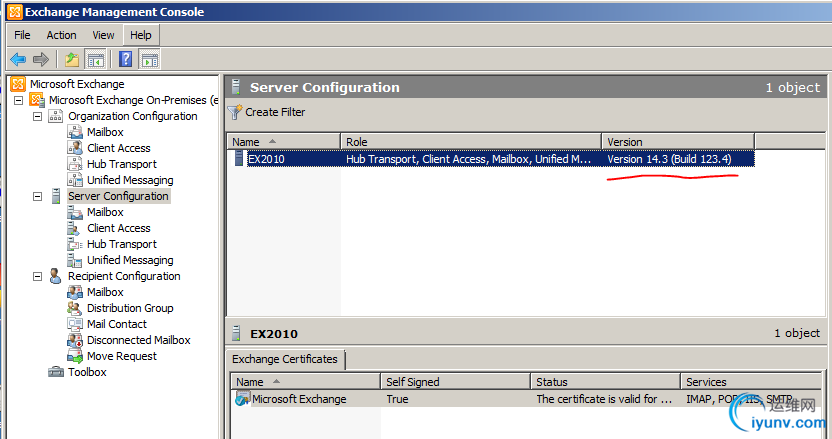Click the Create Filter link
This screenshot has width=832, height=439.
pos(275,112)
